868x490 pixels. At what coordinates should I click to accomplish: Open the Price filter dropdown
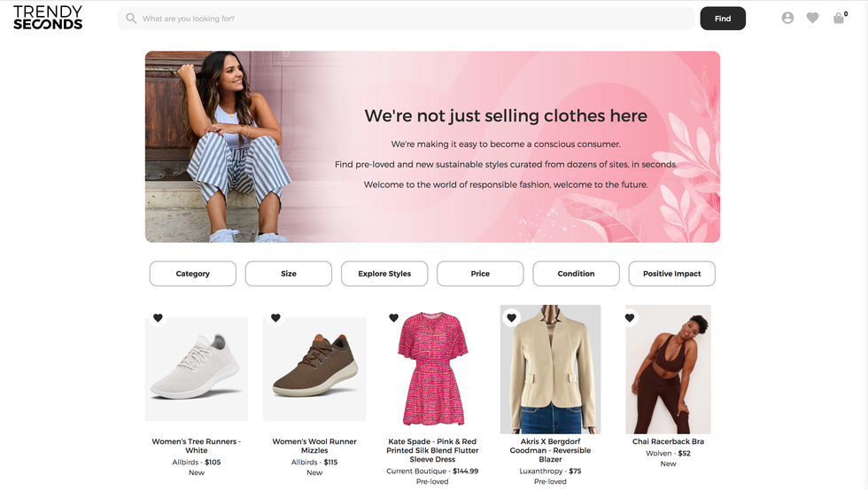(x=480, y=274)
